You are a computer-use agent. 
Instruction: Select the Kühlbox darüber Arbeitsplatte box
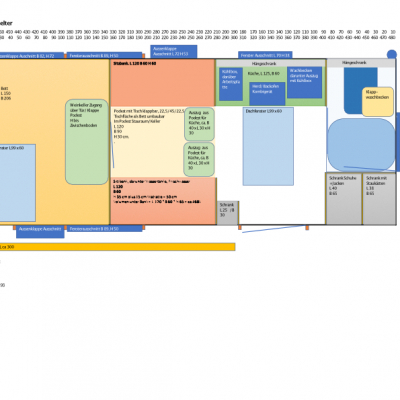tap(231, 84)
